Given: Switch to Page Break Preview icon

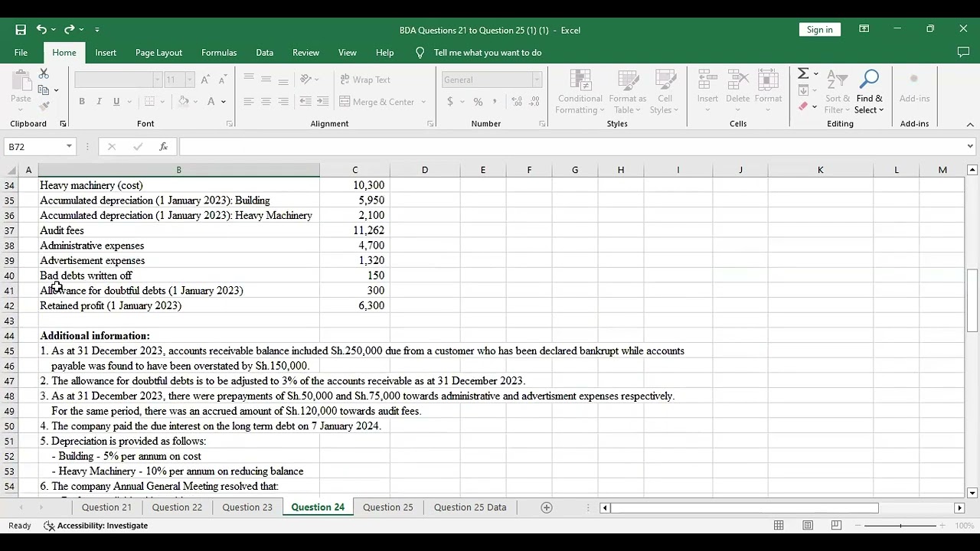Looking at the screenshot, I should click(836, 526).
